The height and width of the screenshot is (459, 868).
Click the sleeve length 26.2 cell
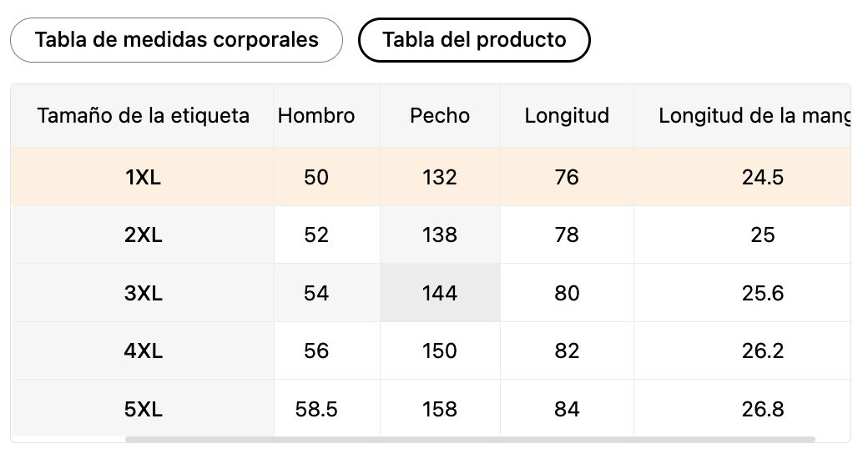[762, 351]
